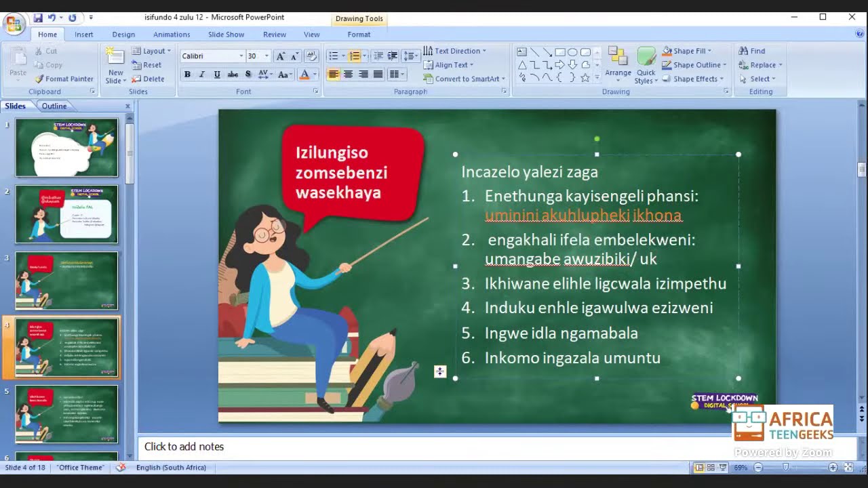
Task: Open the Animations ribbon tab
Action: 172,35
